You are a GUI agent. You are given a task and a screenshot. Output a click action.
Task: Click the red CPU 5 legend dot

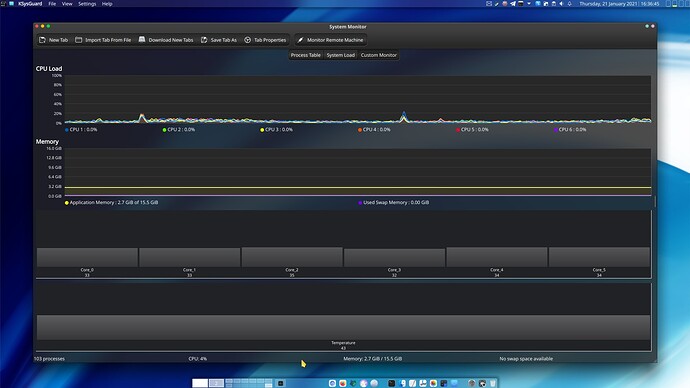tap(458, 130)
